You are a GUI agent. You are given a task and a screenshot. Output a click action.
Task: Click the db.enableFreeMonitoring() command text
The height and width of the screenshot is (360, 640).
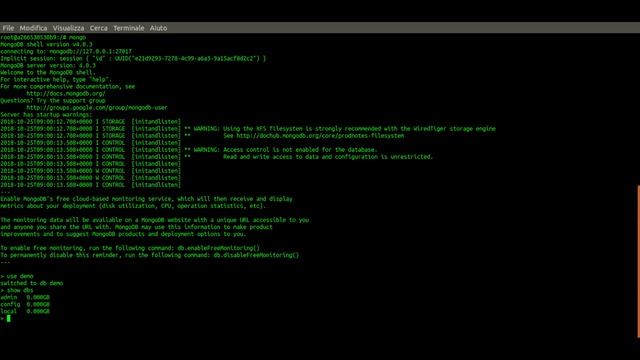point(218,248)
